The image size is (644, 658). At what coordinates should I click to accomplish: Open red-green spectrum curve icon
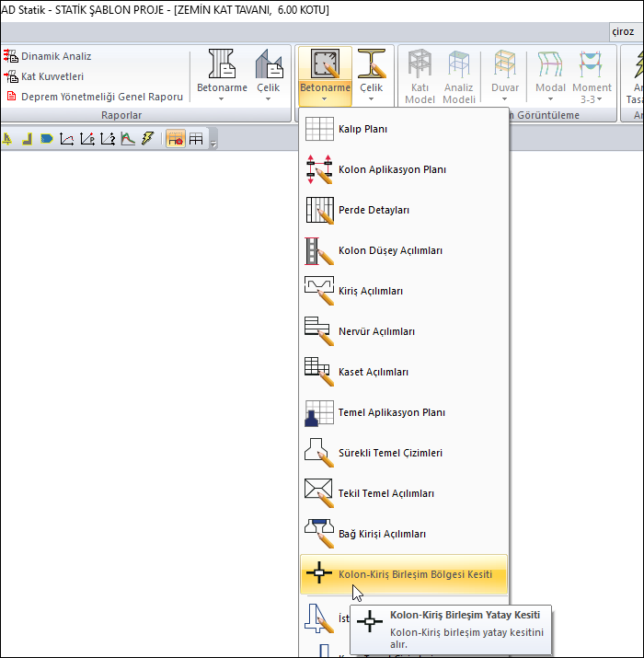point(128,138)
